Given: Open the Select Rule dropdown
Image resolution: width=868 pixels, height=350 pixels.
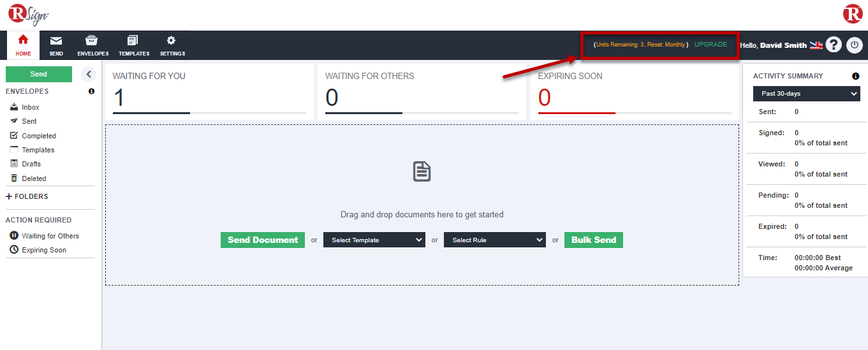Looking at the screenshot, I should 495,240.
